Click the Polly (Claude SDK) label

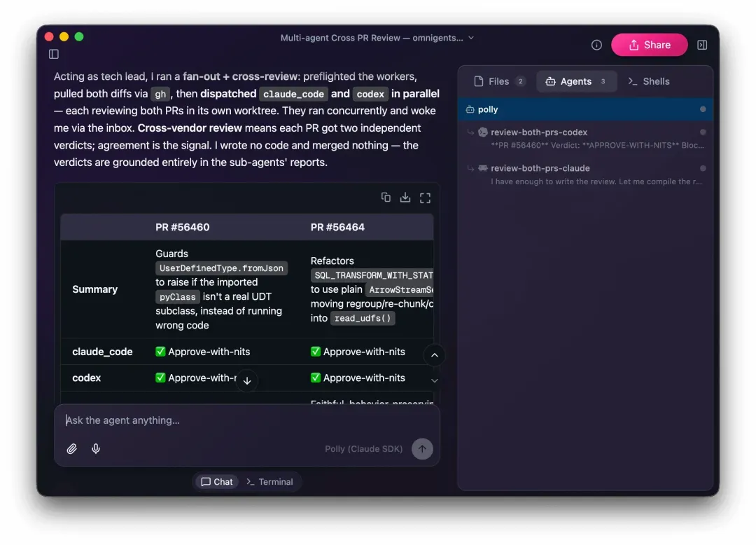363,449
